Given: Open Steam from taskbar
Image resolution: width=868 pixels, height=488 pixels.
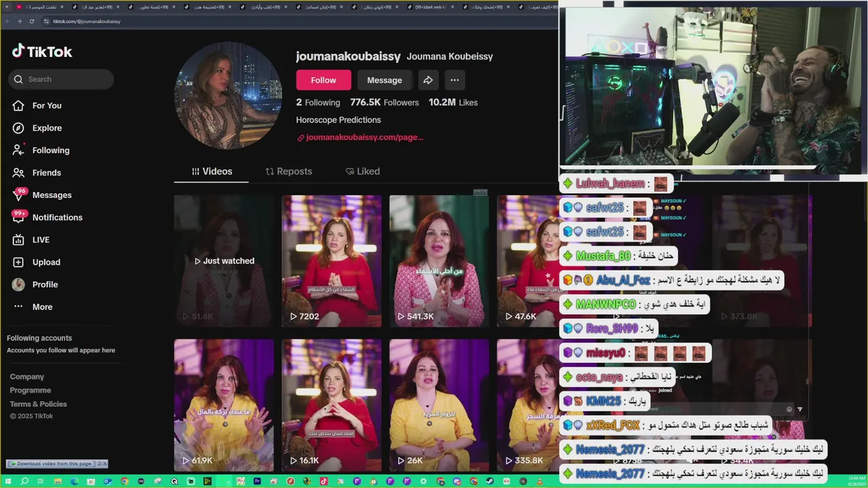Looking at the screenshot, I should (x=490, y=481).
